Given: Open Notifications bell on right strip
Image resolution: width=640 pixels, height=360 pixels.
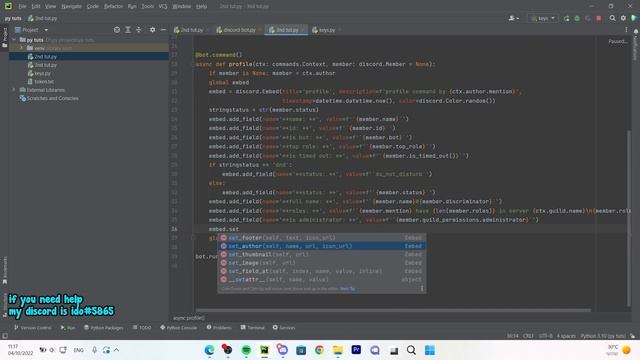Looking at the screenshot, I should pos(636,31).
